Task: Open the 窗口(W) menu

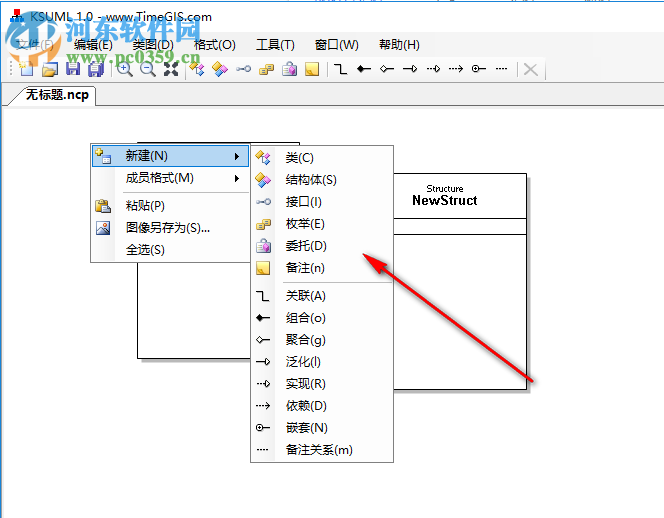Action: pos(337,44)
